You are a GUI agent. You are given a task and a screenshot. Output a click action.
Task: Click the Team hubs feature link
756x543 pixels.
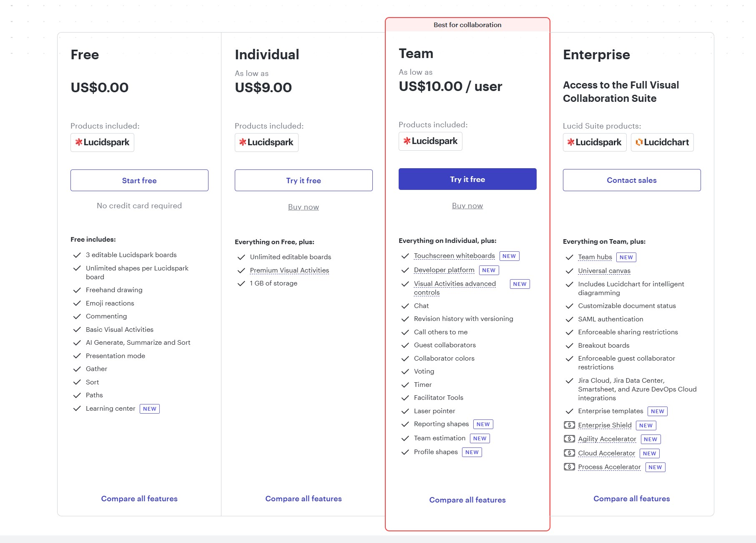point(595,257)
